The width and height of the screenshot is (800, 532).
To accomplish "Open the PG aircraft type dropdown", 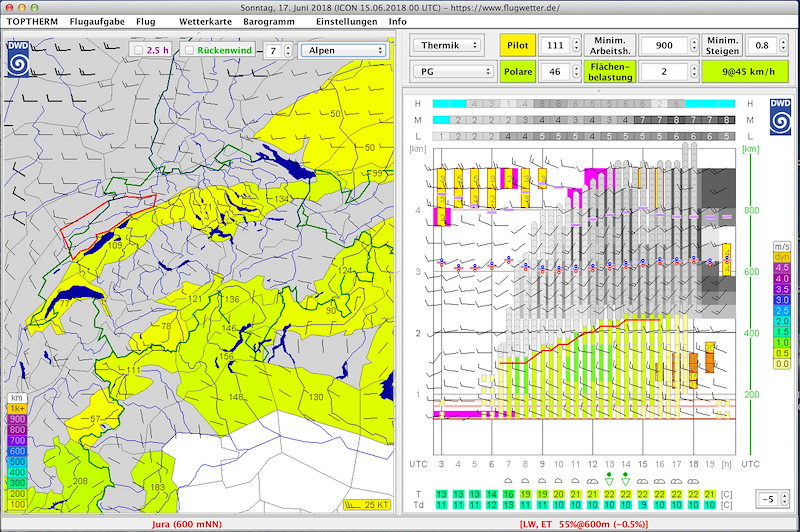I will (454, 71).
